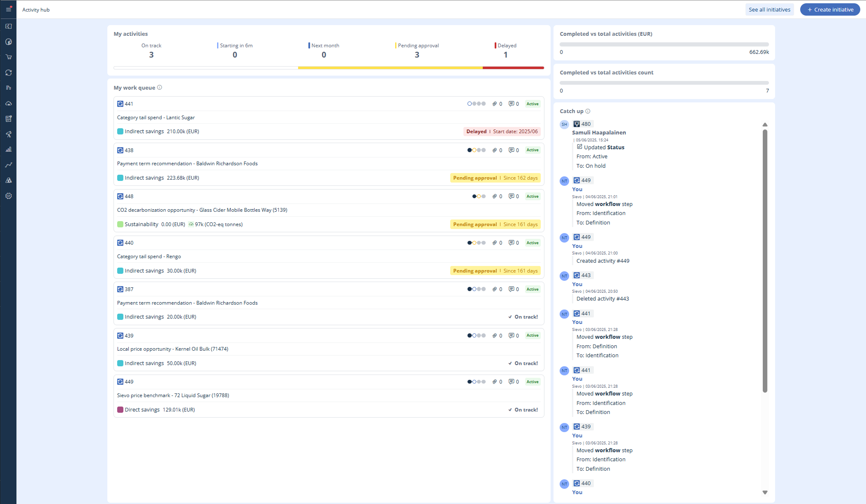Open the pie chart analytics sidebar icon
866x504 pixels.
tap(8, 42)
